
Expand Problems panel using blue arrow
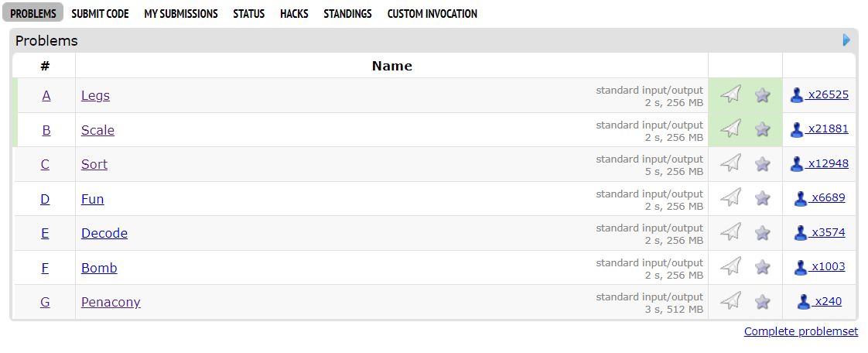tap(847, 40)
